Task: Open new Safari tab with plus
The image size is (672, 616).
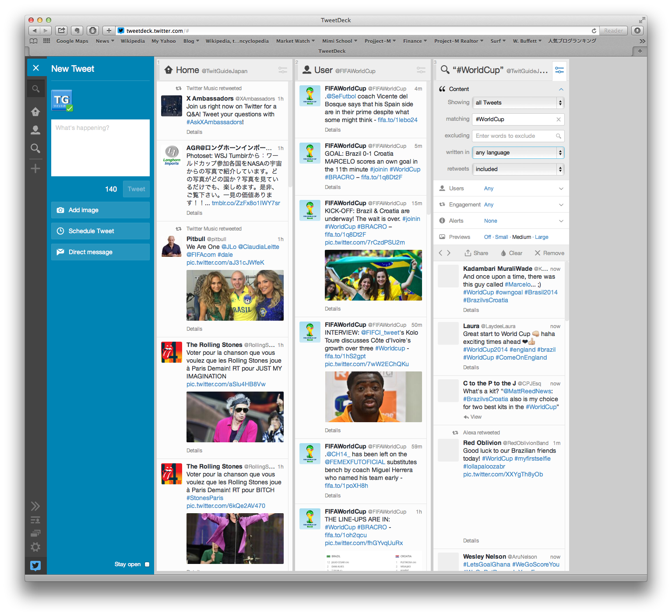Action: click(640, 51)
